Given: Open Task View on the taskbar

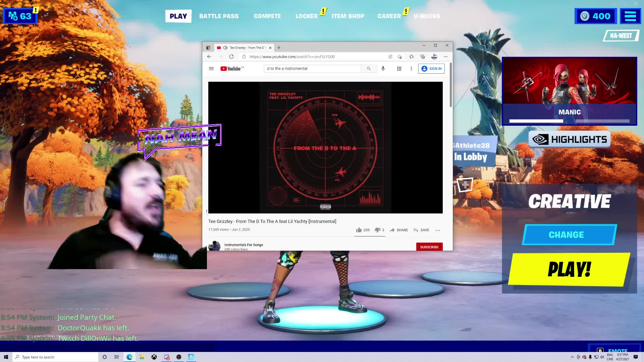Looking at the screenshot, I should tap(117, 357).
